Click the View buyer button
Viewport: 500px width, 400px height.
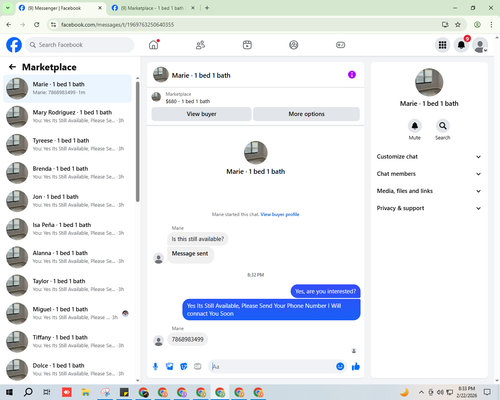tap(201, 114)
